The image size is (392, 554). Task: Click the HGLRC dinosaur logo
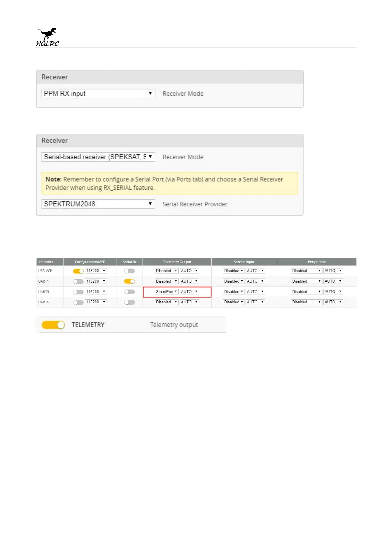[47, 37]
